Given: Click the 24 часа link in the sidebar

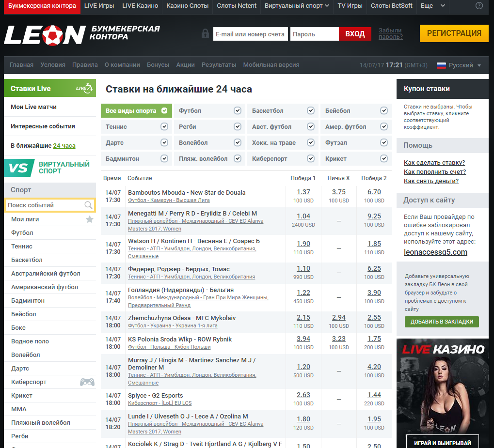Looking at the screenshot, I should pos(64,145).
